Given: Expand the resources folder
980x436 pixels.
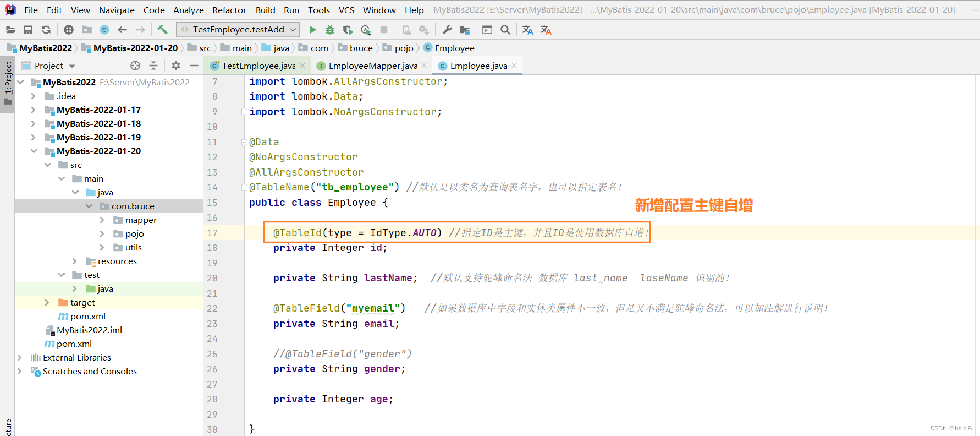Looking at the screenshot, I should coord(74,261).
